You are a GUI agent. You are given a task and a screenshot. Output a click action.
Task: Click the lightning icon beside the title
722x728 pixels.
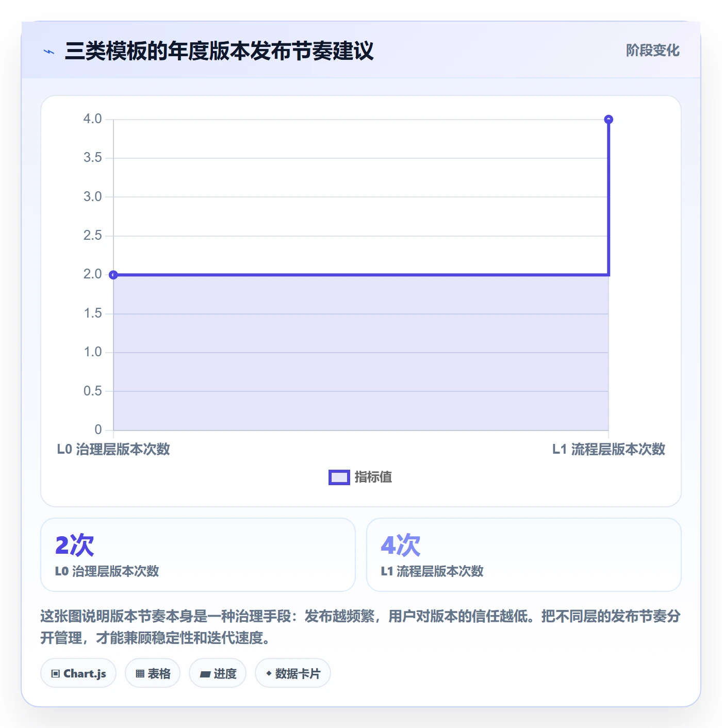point(49,52)
